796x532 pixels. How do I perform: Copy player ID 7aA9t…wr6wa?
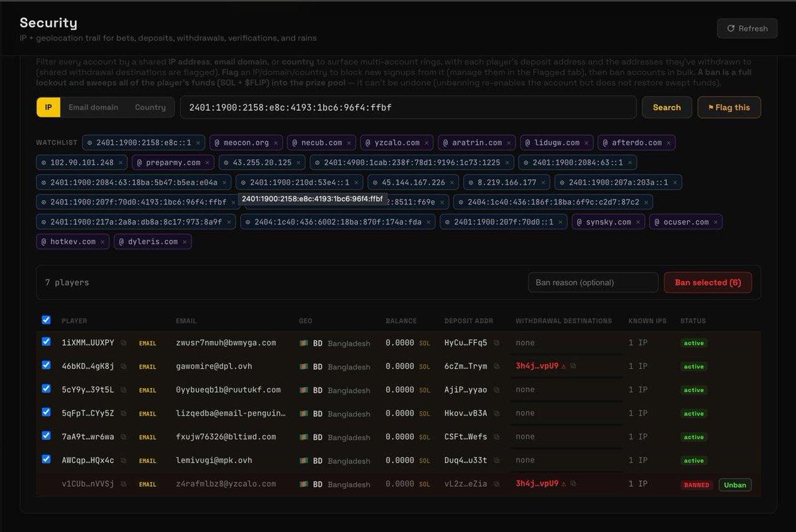tap(124, 437)
